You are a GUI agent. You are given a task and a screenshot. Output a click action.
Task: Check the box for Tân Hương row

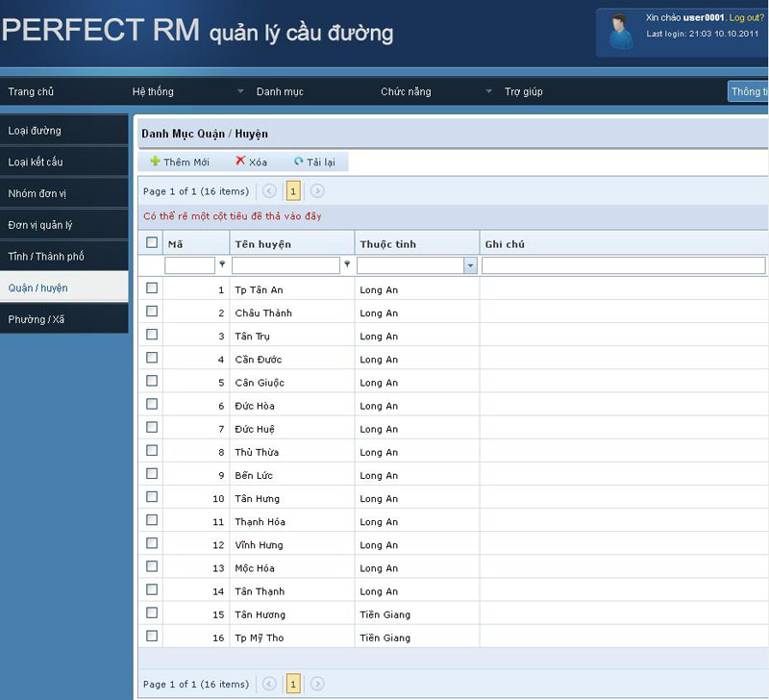152,612
